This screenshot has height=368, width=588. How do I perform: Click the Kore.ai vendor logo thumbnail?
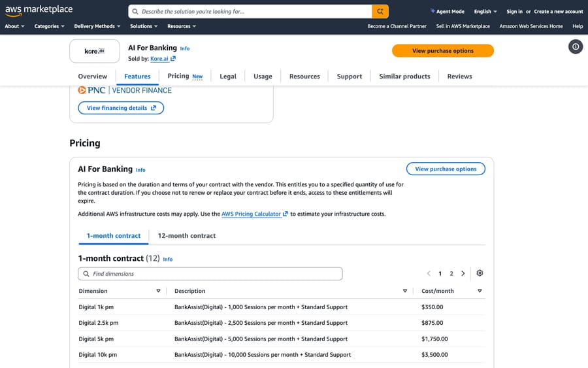click(x=95, y=51)
